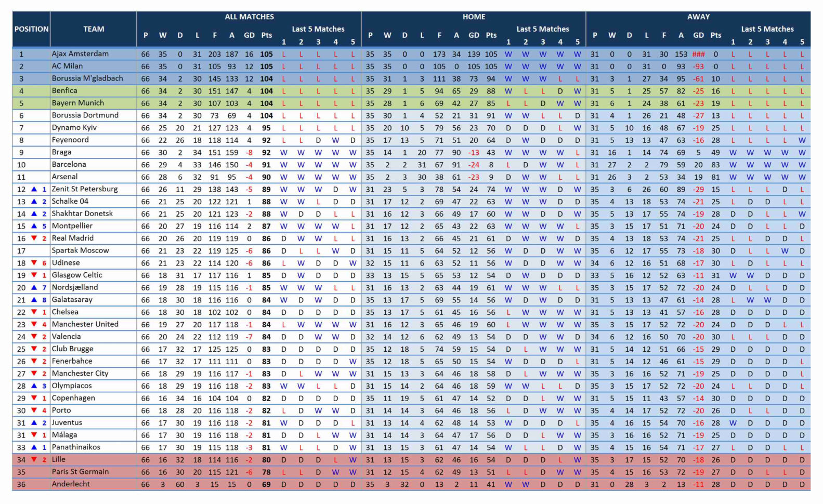Screen dimensions: 823x504
Task: Select away points 83 in Barcelona's row
Action: point(716,165)
